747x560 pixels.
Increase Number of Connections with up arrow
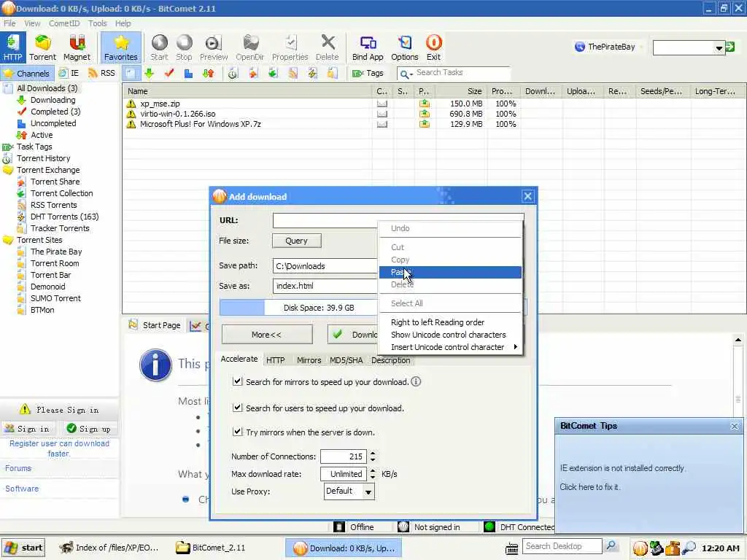click(373, 453)
